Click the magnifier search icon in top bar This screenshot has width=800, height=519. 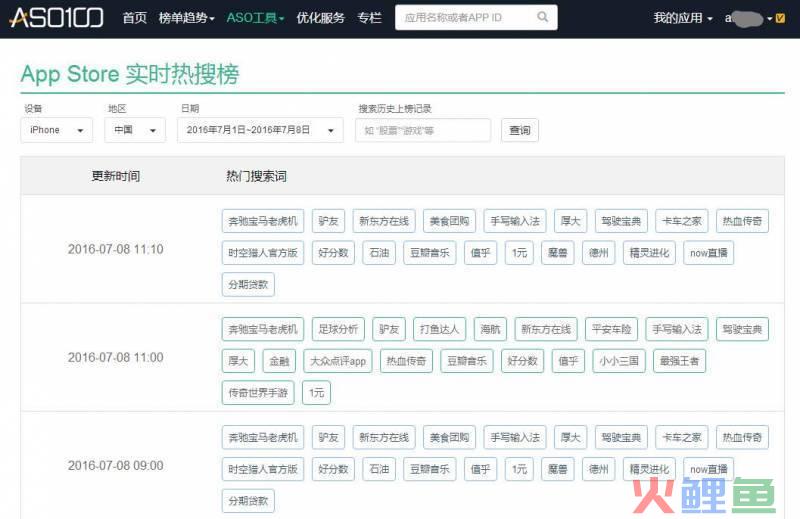pos(542,17)
